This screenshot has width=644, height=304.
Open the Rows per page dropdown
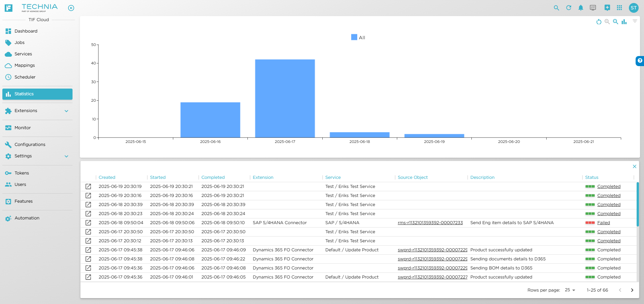[x=570, y=290]
